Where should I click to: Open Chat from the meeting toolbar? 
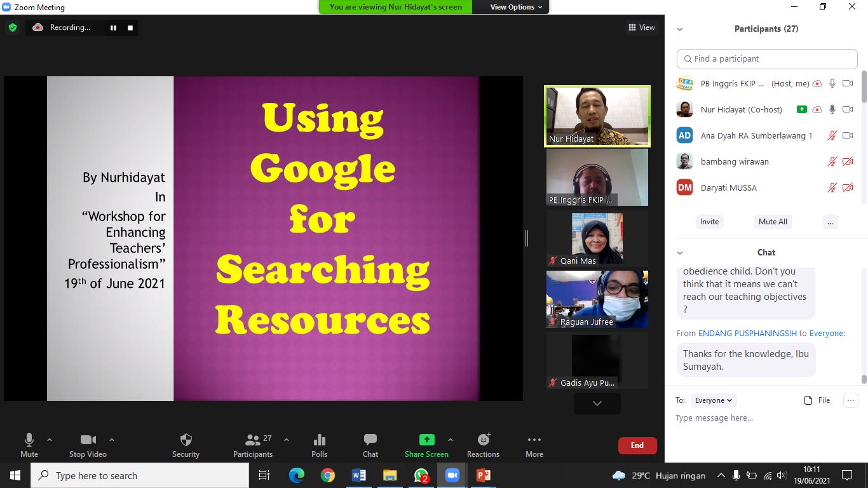[x=370, y=445]
